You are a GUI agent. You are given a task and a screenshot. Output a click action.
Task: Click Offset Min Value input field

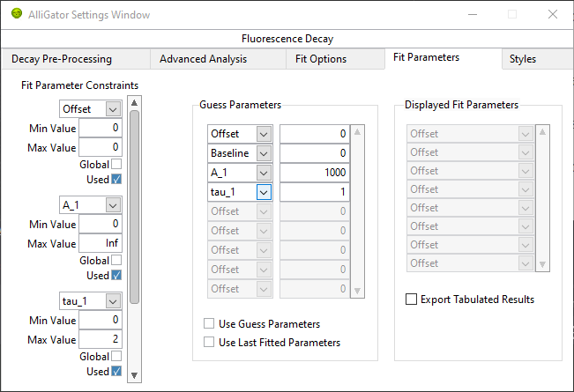(x=101, y=128)
